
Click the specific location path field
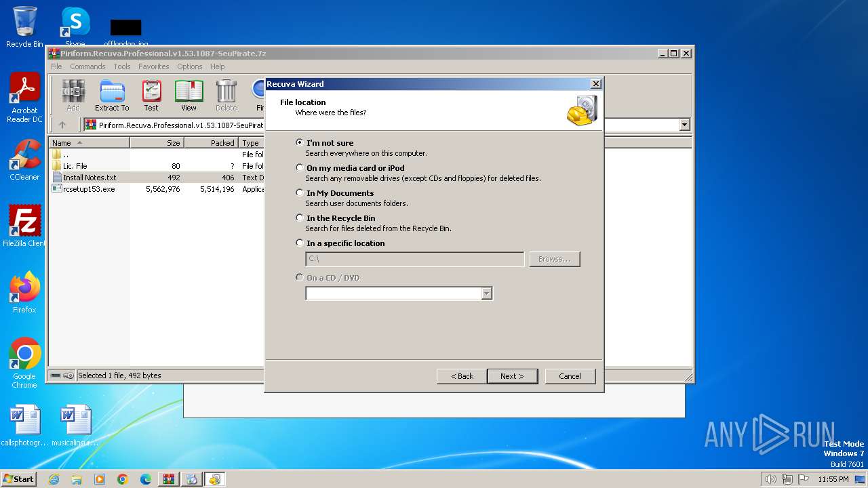(x=415, y=259)
